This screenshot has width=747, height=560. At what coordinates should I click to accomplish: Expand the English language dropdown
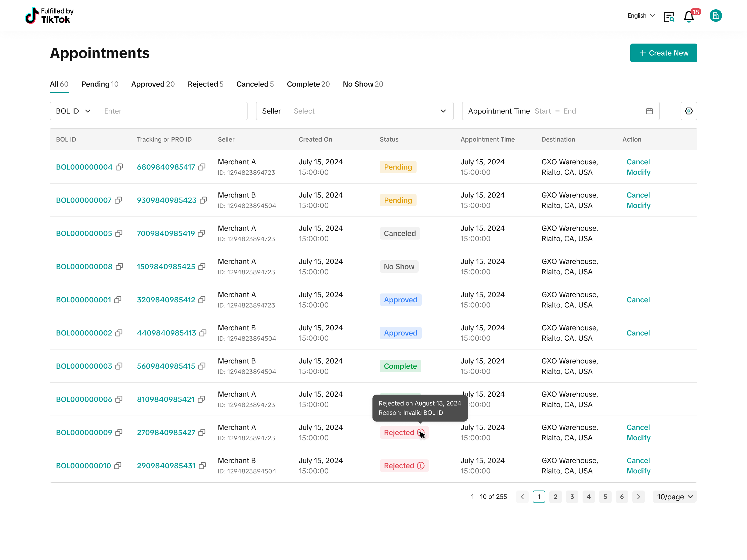pyautogui.click(x=641, y=16)
